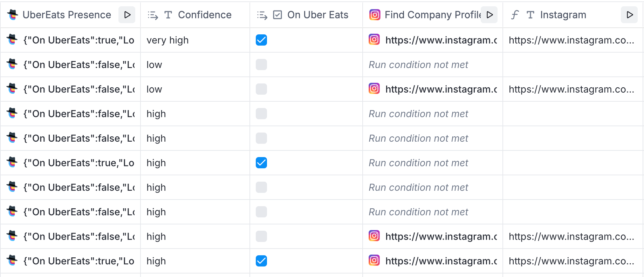Image resolution: width=644 pixels, height=277 pixels.
Task: Select the first UberEats Presence JSON cell
Action: point(70,40)
